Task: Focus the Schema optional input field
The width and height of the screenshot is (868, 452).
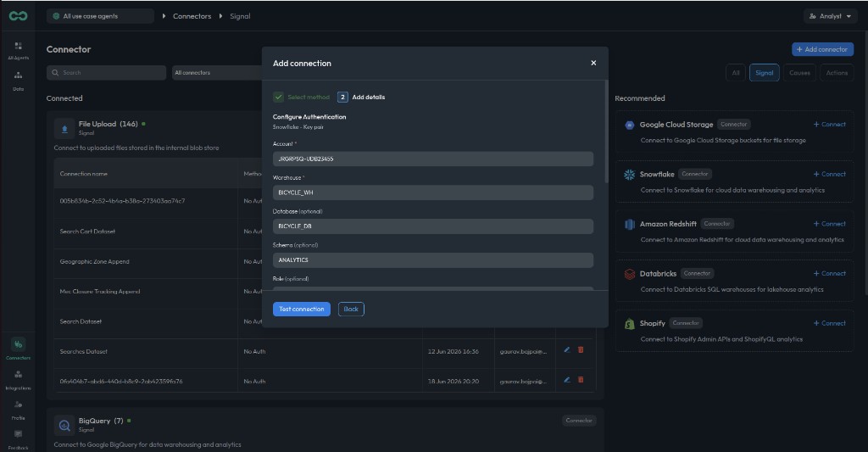Action: 433,260
